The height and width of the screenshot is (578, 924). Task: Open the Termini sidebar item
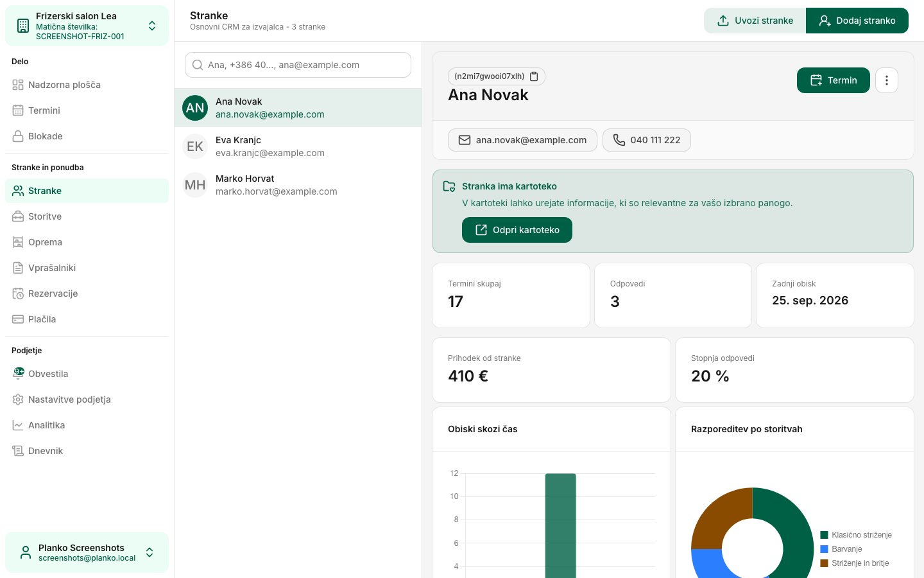tap(87, 110)
